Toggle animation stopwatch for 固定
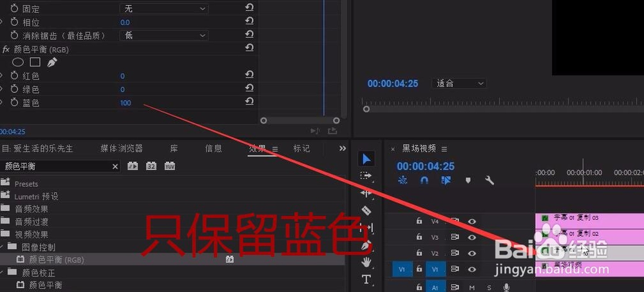The image size is (644, 292). point(15,8)
